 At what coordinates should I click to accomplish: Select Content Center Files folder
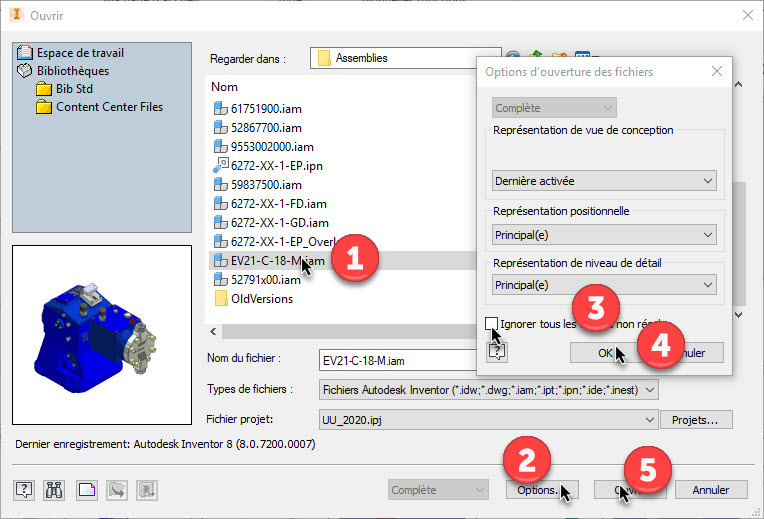(x=109, y=107)
